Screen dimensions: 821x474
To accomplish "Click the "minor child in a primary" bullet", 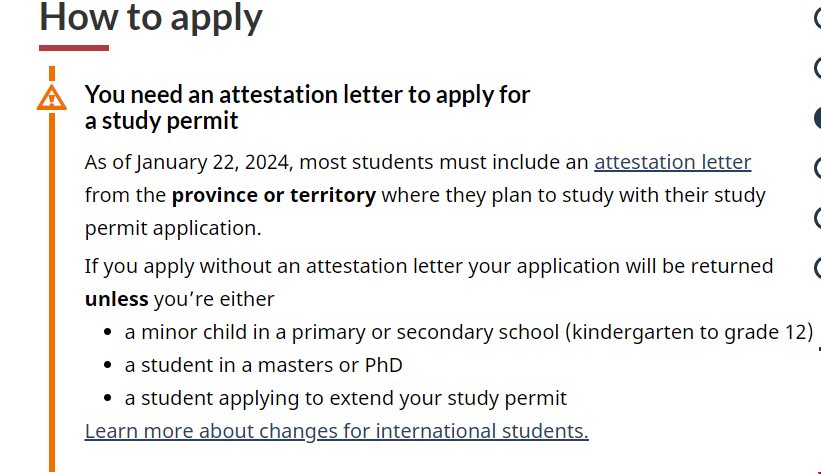I will coord(468,332).
